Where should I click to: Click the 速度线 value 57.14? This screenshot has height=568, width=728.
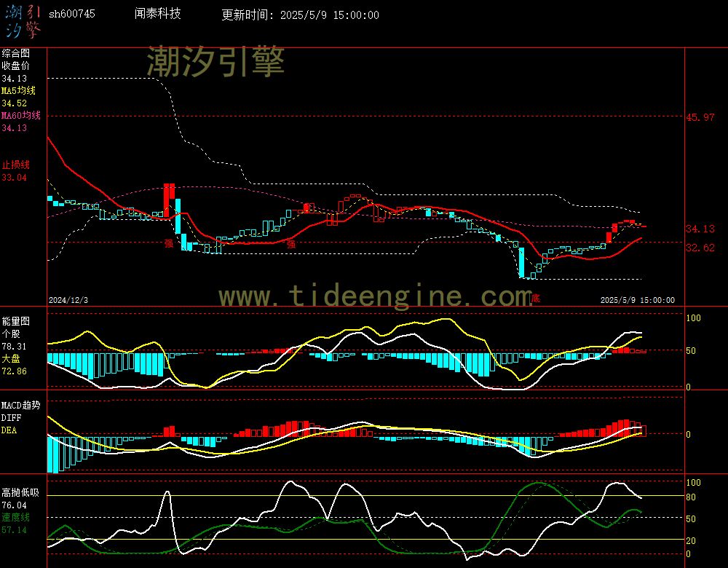(15, 530)
